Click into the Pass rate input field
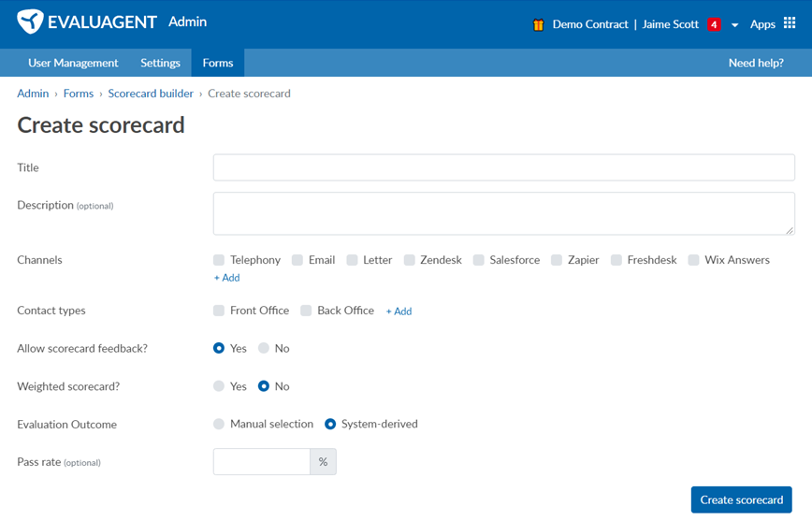Viewport: 812px width, 521px height. coord(262,461)
